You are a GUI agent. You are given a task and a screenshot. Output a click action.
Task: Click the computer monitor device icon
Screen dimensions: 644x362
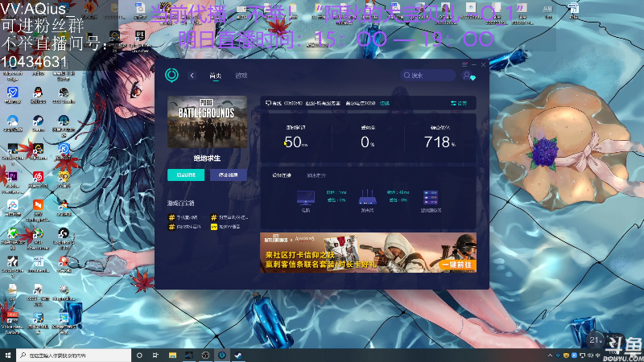(306, 198)
